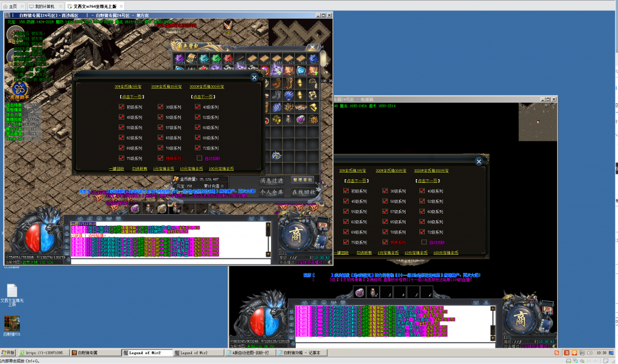This screenshot has width=618, height=364.
Task: Open 消息过滤 message filter button
Action: click(271, 180)
